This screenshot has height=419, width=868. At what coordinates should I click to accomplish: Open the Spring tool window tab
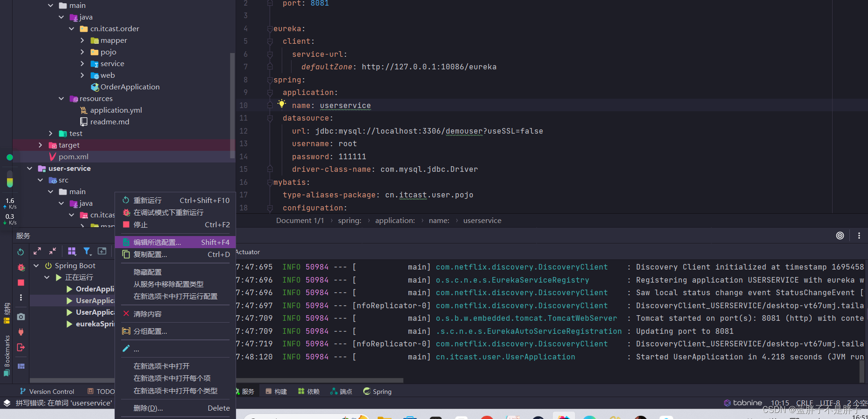point(377,392)
